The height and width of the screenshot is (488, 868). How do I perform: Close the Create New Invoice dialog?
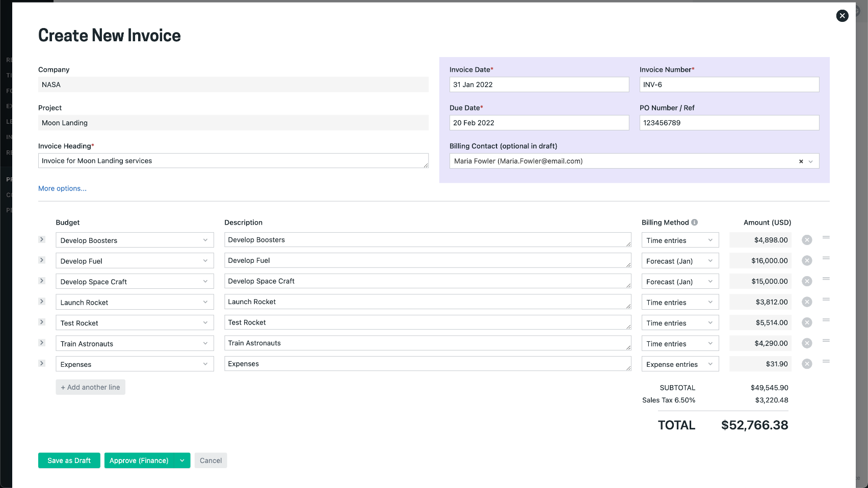842,16
